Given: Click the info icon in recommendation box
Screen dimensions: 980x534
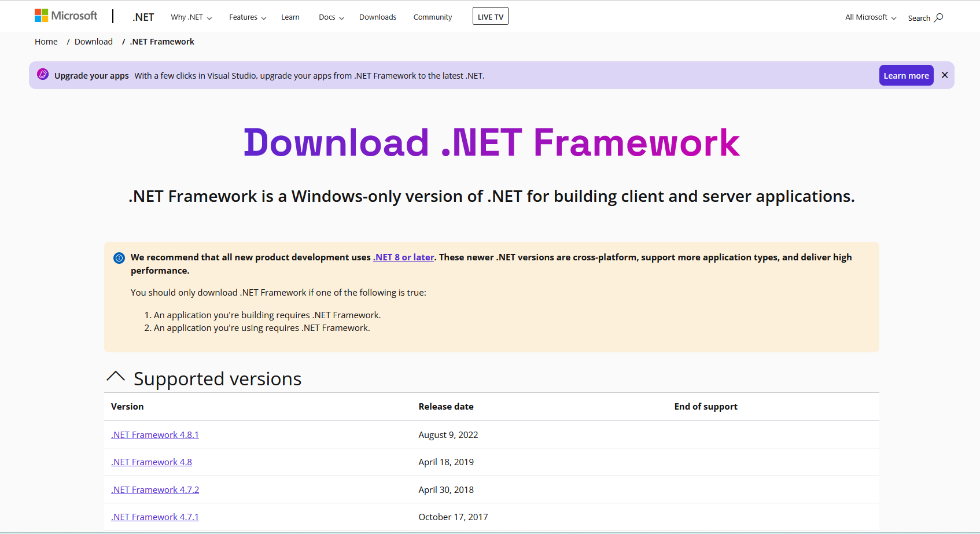Looking at the screenshot, I should 119,258.
